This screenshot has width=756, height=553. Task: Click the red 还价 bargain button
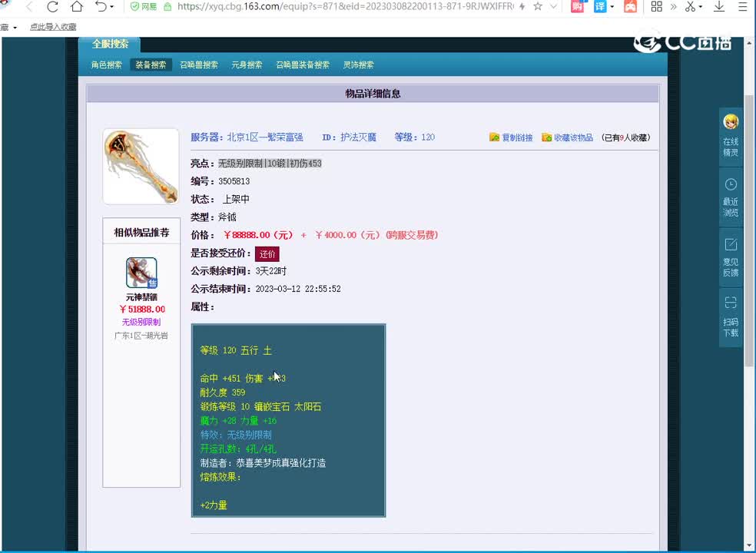point(267,253)
